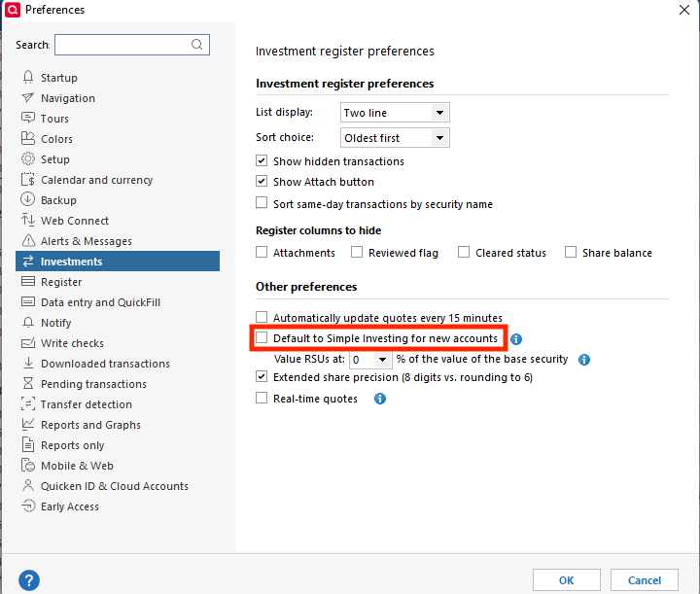Screen dimensions: 700x594
Task: Click the Register list icon
Action: (x=28, y=282)
